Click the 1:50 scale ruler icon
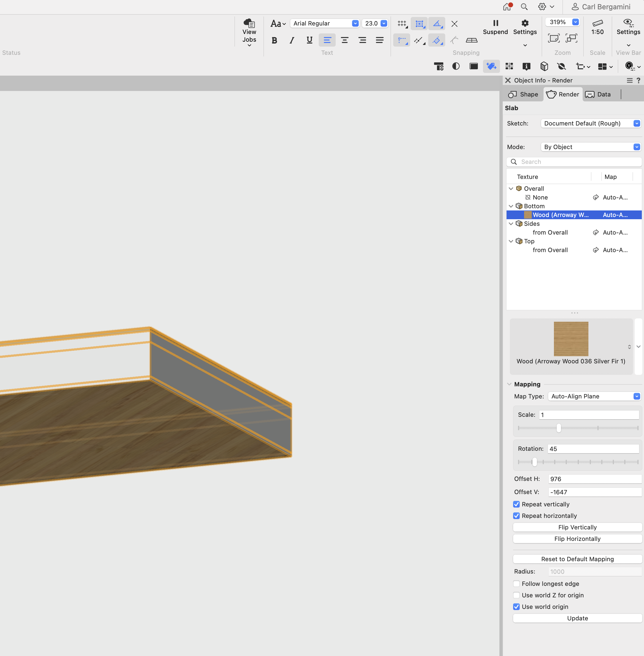Viewport: 644px width, 656px height. click(597, 23)
